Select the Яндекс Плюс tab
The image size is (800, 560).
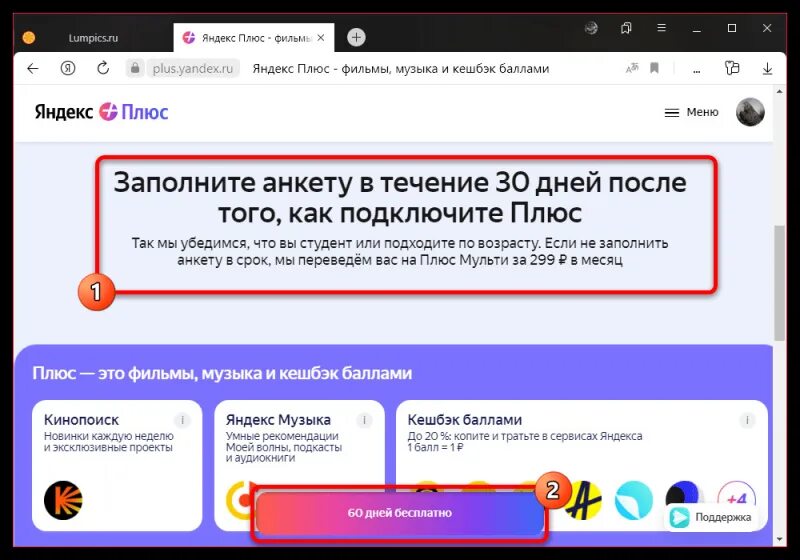(254, 38)
